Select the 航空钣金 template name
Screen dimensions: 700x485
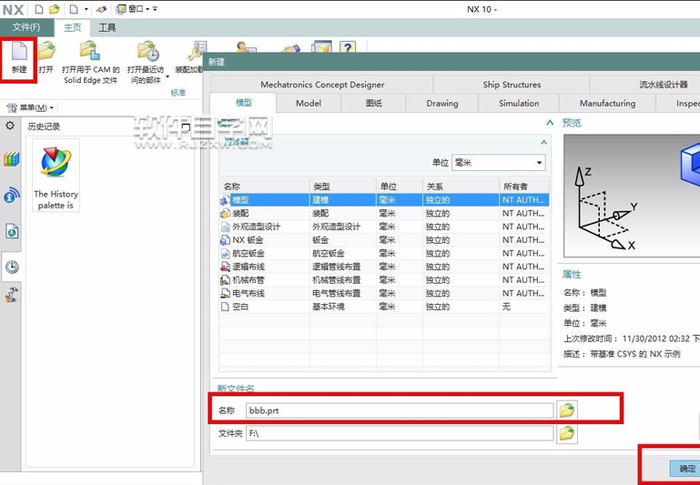point(248,254)
